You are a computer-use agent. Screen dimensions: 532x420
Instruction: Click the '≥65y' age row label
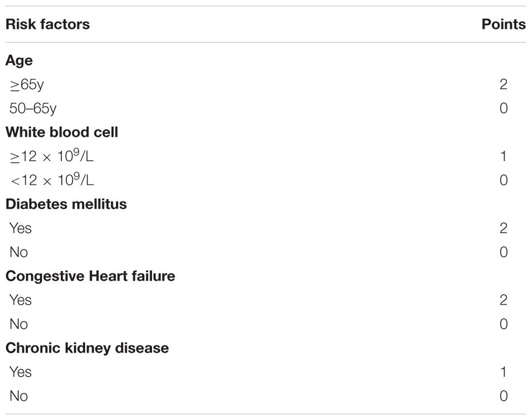(27, 84)
